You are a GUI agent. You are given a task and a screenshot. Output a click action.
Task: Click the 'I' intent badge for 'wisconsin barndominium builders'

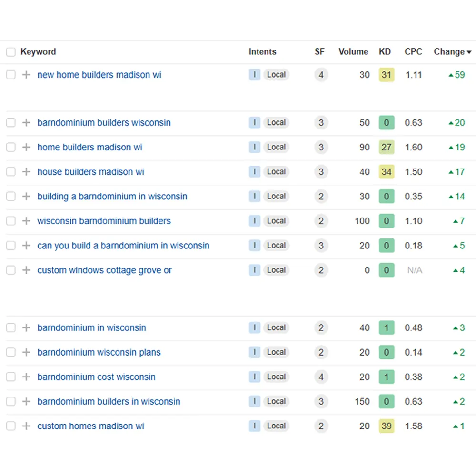point(254,221)
